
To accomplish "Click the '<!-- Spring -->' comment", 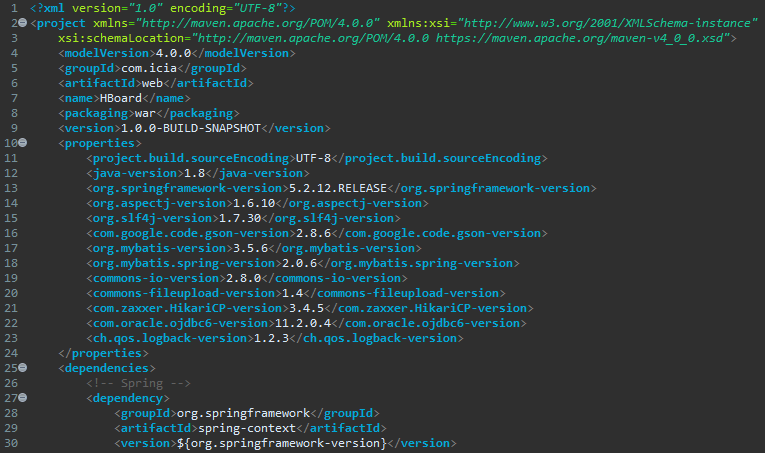I will [x=139, y=383].
